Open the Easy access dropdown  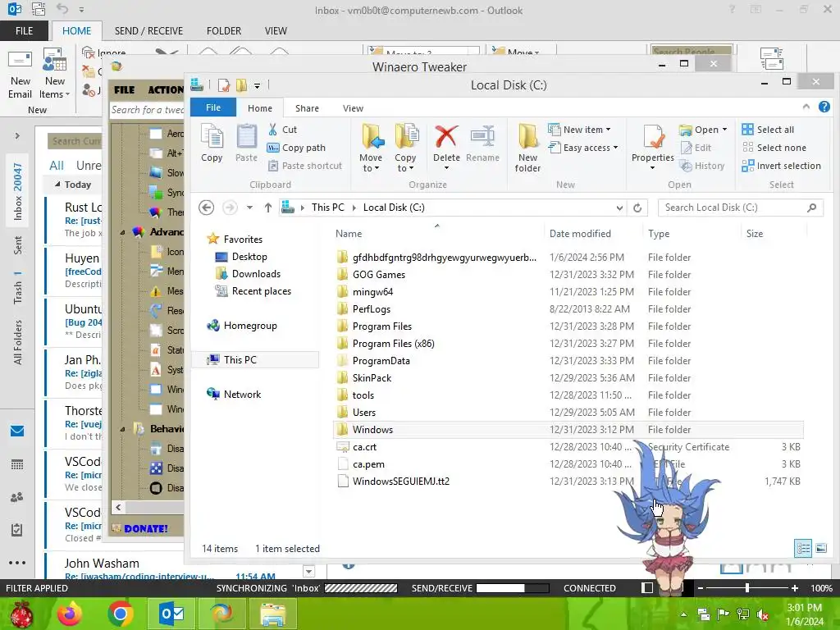tap(583, 148)
